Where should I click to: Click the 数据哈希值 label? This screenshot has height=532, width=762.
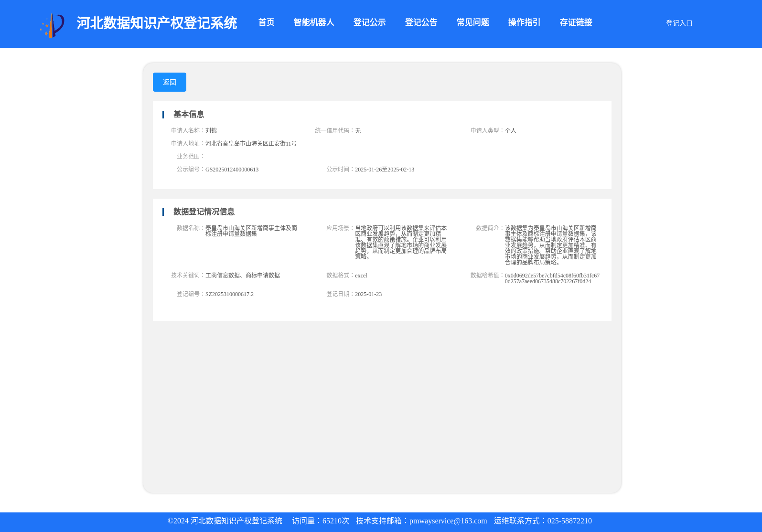coord(487,275)
